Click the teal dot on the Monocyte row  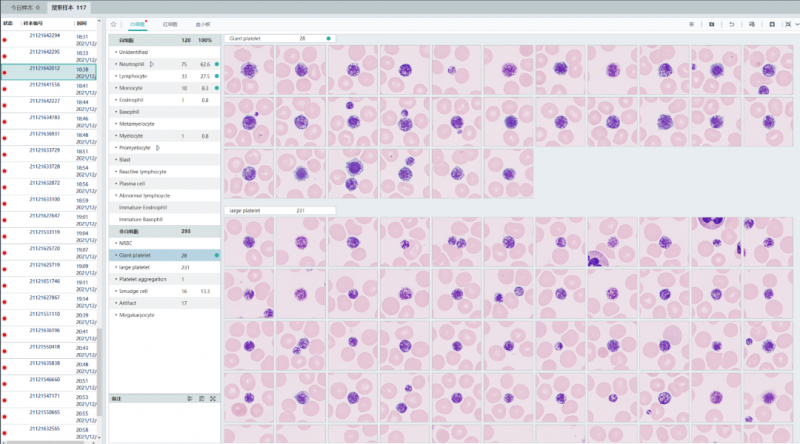[x=217, y=88]
